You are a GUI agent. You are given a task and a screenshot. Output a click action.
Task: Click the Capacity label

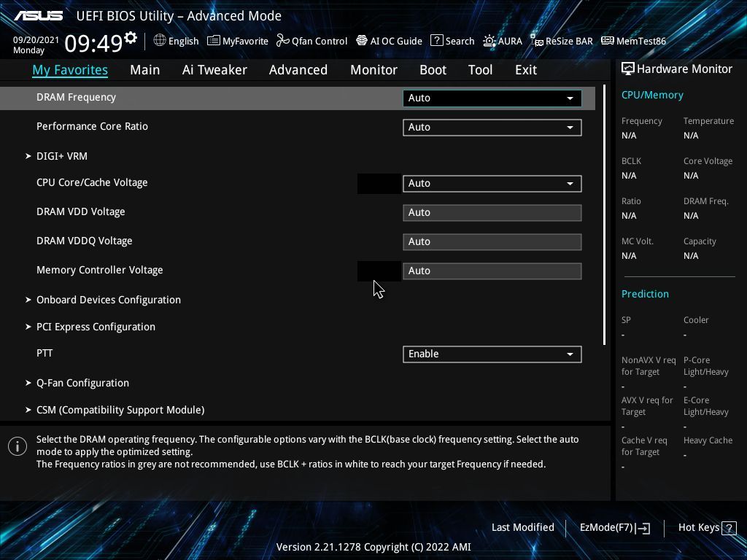pos(700,242)
